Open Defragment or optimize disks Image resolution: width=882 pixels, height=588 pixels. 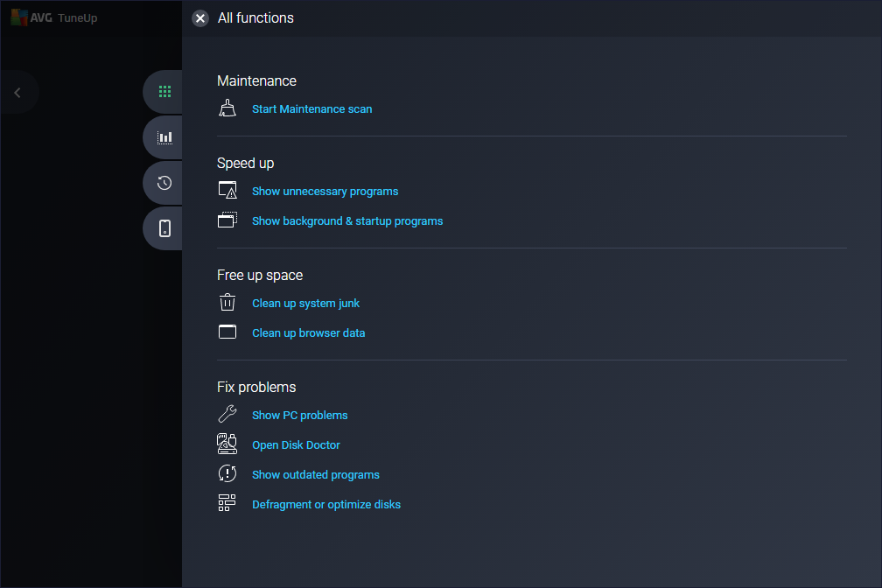click(325, 504)
